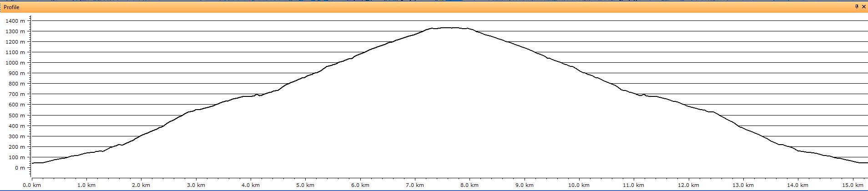This screenshot has height=191, width=868.
Task: Click the 2.0 km distance axis label
Action: (141, 186)
